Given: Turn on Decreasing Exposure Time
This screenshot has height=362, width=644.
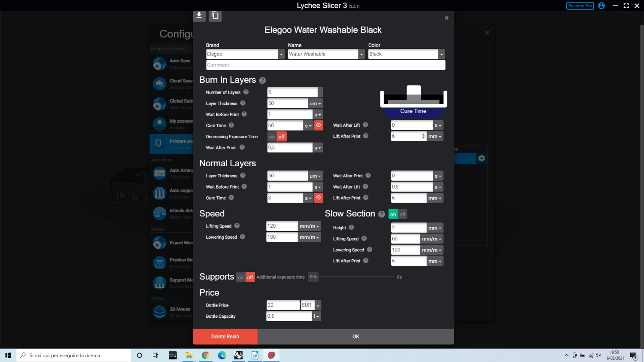Looking at the screenshot, I should click(x=272, y=137).
